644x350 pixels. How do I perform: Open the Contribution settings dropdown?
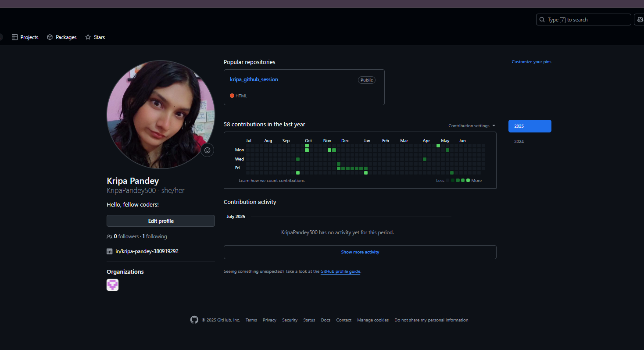472,125
